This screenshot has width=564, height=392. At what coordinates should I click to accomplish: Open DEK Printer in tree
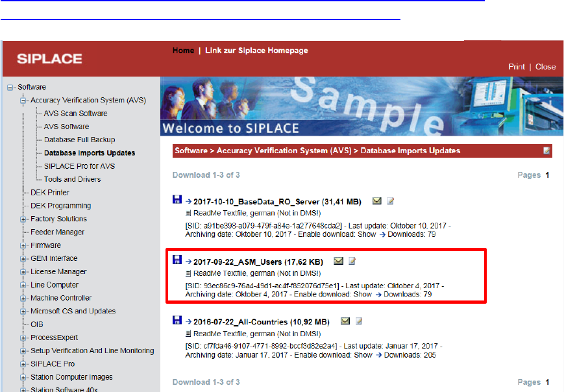pyautogui.click(x=49, y=192)
